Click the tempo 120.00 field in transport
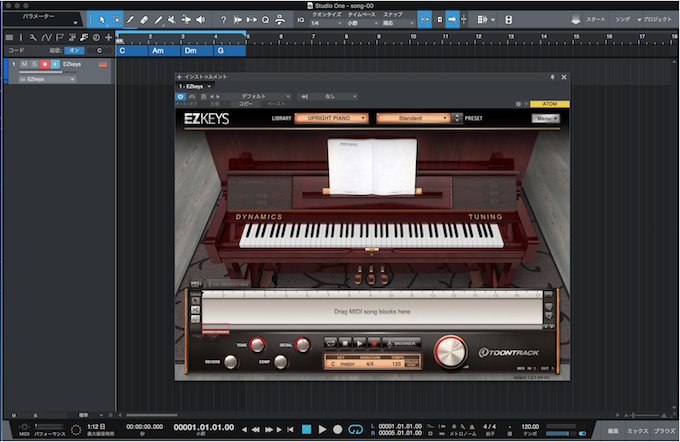The image size is (680, 442). [x=530, y=427]
